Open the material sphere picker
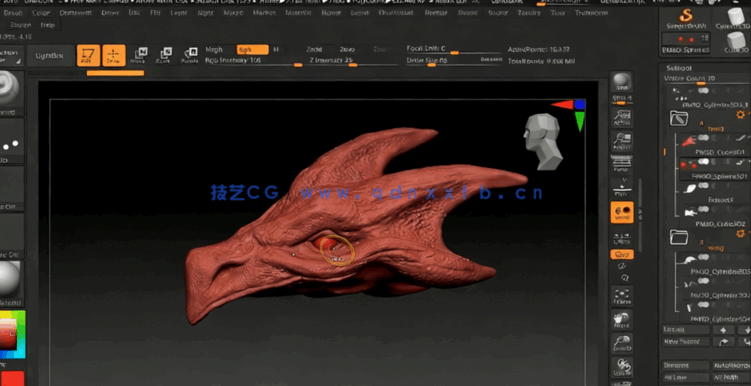The image size is (751, 386). point(11,283)
